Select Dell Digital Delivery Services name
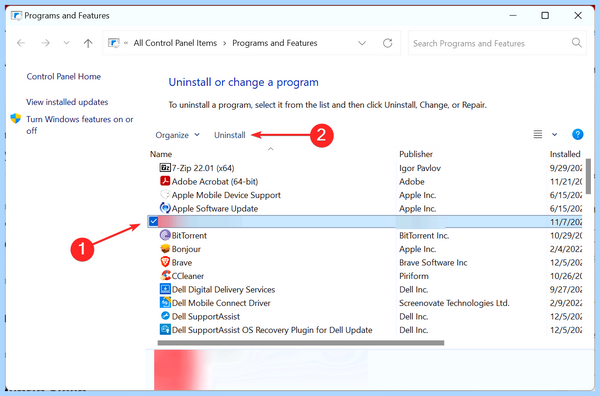600x396 pixels. pos(223,289)
